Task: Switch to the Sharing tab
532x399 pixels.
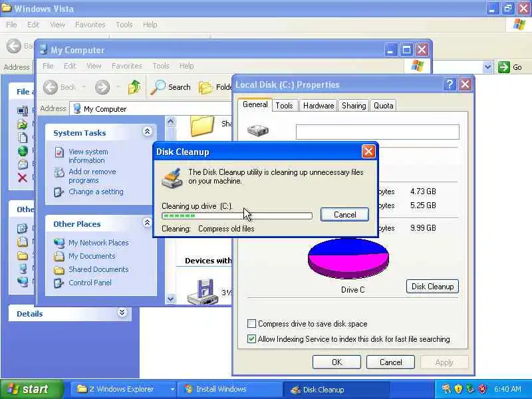Action: coord(354,106)
